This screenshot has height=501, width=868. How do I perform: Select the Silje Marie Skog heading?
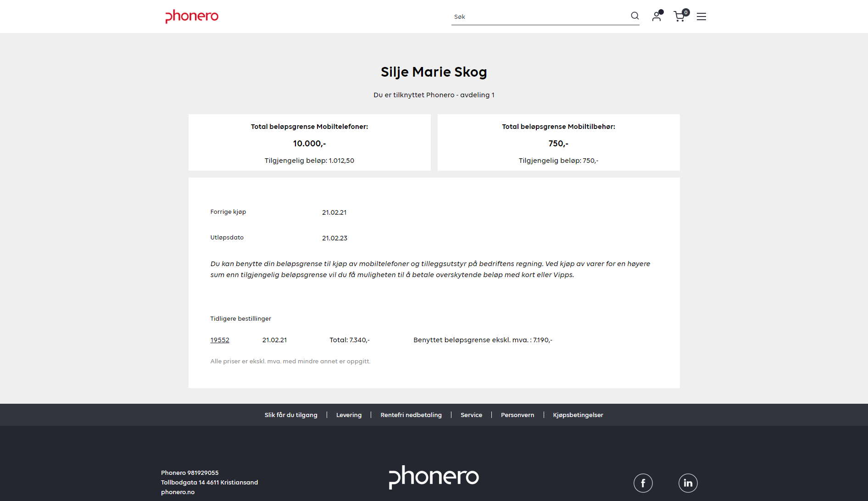pos(434,72)
